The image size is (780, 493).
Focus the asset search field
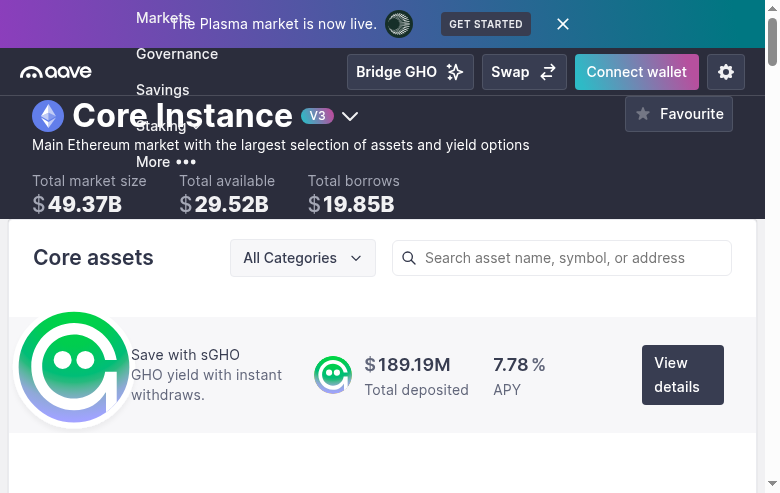562,258
